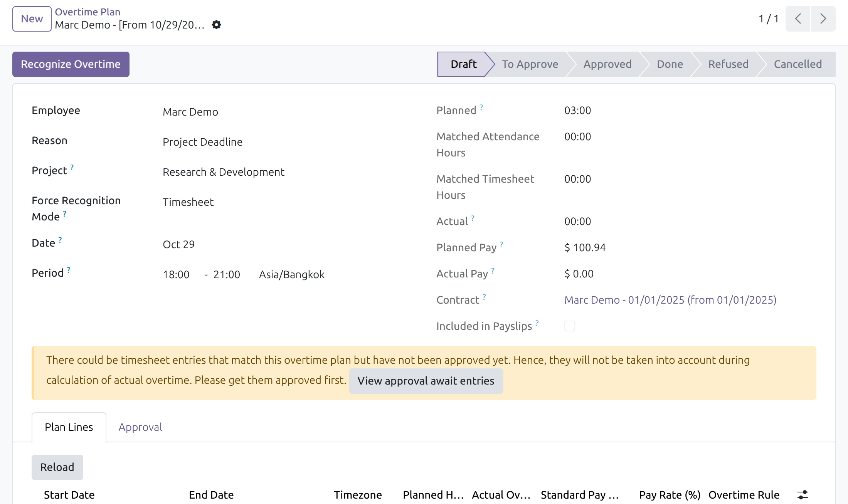Select the Draft status stage

pos(464,64)
